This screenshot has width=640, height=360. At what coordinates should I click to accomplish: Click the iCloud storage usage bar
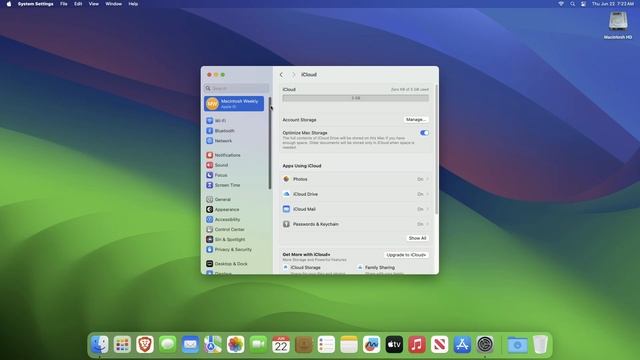tap(356, 98)
